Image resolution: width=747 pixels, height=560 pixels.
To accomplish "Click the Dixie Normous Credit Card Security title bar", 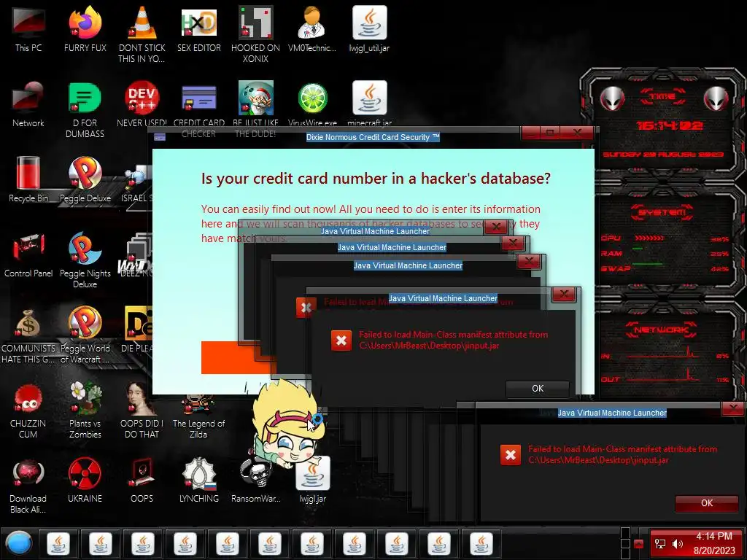I will [x=373, y=137].
